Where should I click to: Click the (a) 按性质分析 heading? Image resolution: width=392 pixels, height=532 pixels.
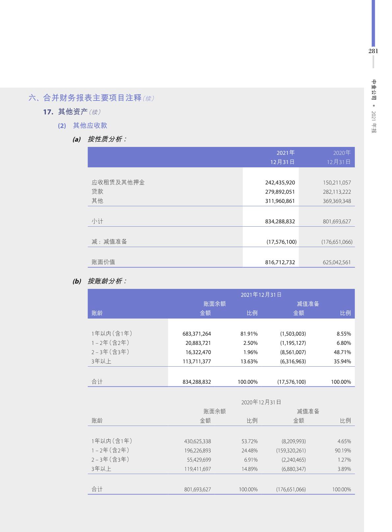coord(100,139)
